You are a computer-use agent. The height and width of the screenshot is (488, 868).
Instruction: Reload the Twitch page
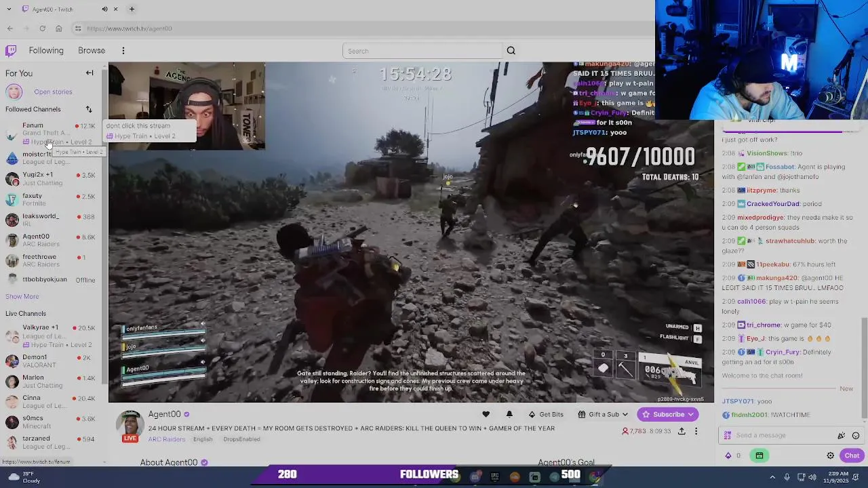pyautogui.click(x=43, y=28)
